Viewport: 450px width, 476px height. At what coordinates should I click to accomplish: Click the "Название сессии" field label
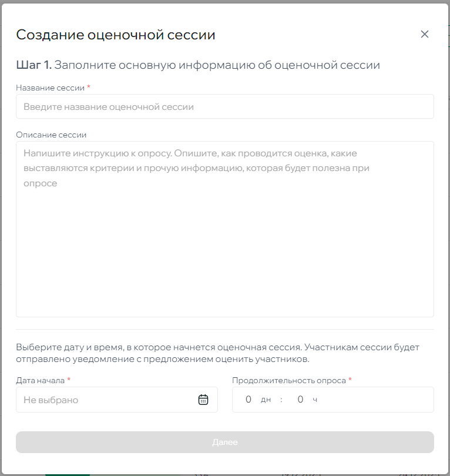tap(50, 88)
